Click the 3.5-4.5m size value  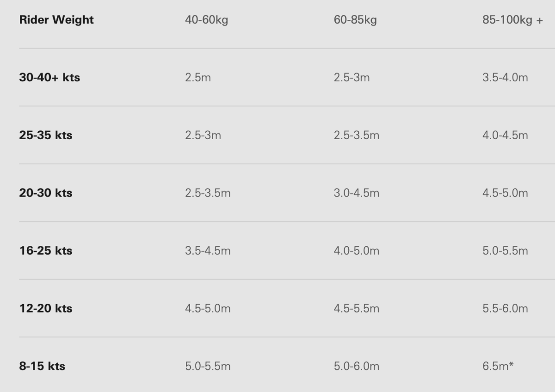coord(208,251)
